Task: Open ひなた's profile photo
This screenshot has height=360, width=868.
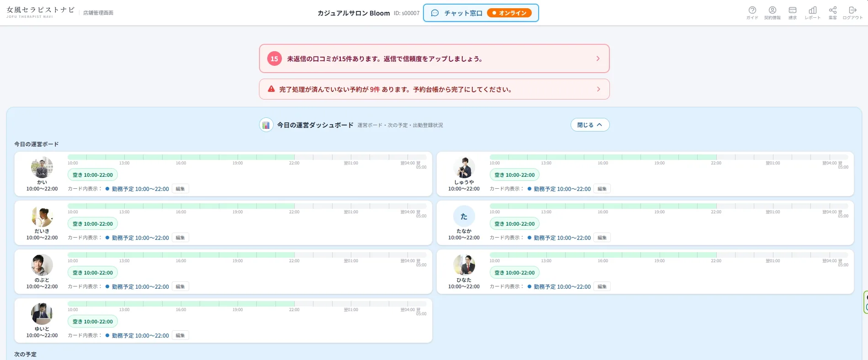Action: pyautogui.click(x=464, y=265)
